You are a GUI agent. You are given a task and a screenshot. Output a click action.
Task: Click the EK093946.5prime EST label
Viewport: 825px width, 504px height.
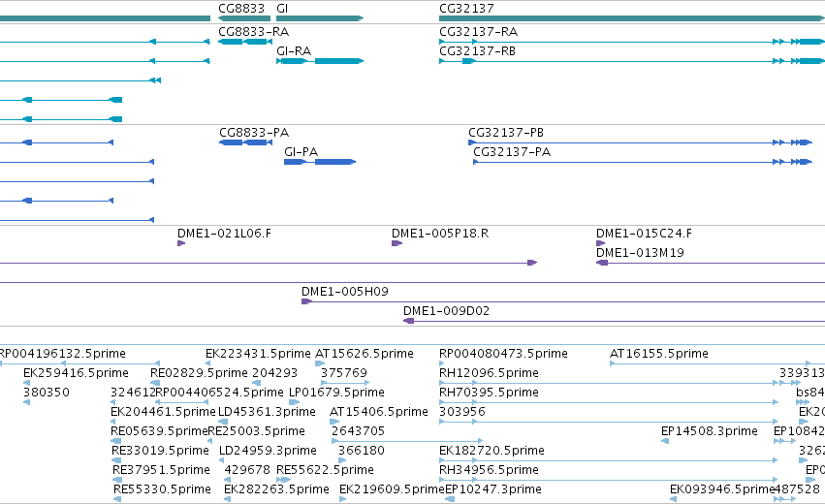tap(722, 489)
